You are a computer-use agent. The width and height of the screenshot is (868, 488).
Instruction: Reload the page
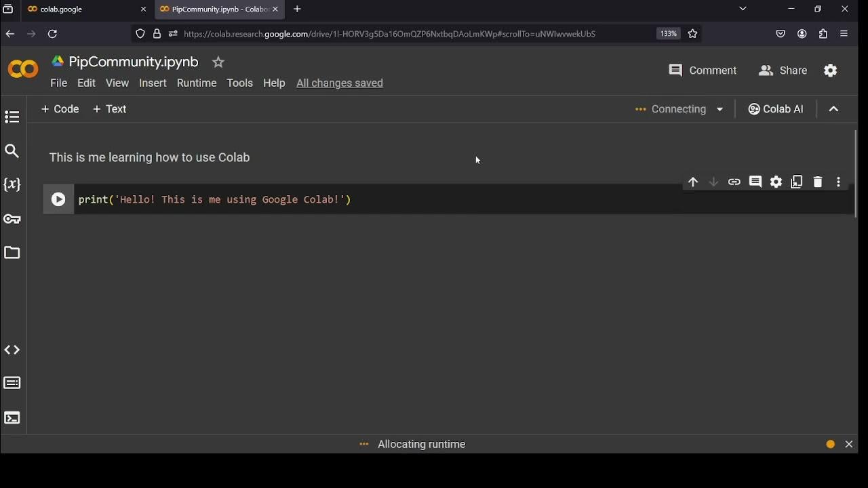(52, 34)
